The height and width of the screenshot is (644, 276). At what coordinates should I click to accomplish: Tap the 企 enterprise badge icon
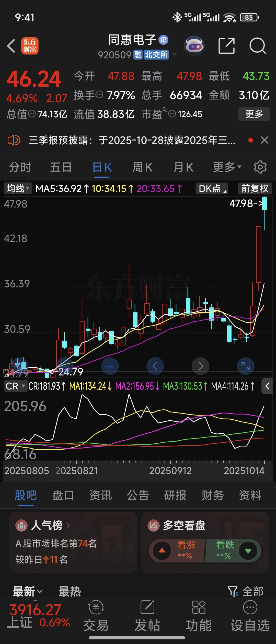[x=164, y=40]
